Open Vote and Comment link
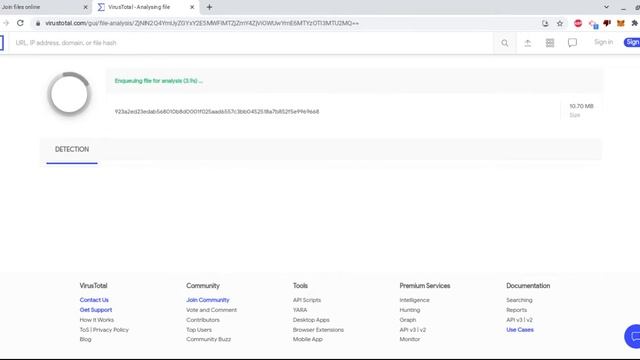 [x=211, y=310]
